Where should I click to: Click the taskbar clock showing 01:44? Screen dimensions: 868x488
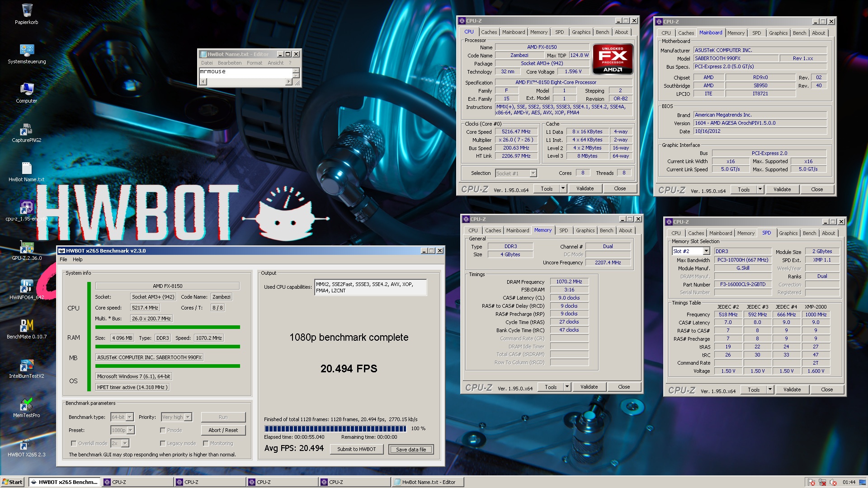point(849,482)
